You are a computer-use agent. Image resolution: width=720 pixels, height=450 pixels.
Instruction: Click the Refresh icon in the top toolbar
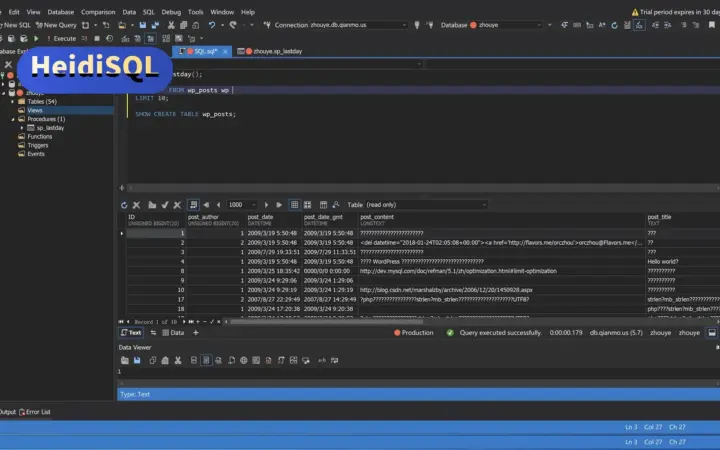614,25
